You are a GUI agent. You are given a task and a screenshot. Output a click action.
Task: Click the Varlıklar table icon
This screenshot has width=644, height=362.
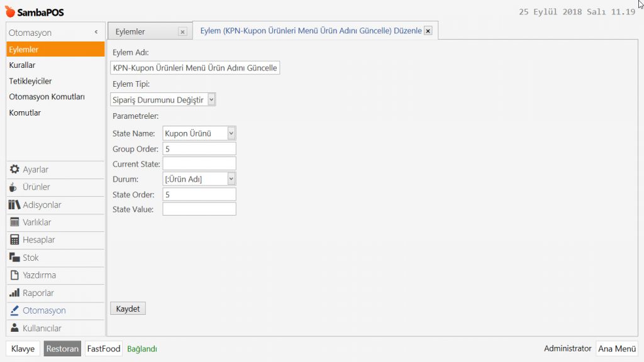click(14, 222)
